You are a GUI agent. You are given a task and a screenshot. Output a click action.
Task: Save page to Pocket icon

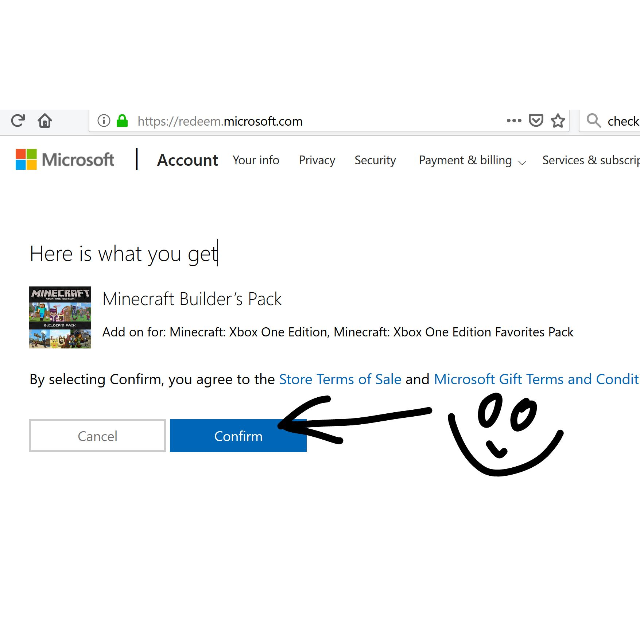(536, 121)
